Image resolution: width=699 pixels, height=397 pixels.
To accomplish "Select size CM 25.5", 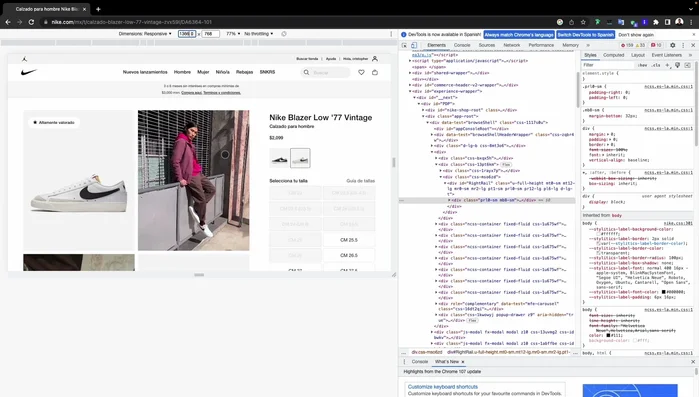I will point(349,240).
